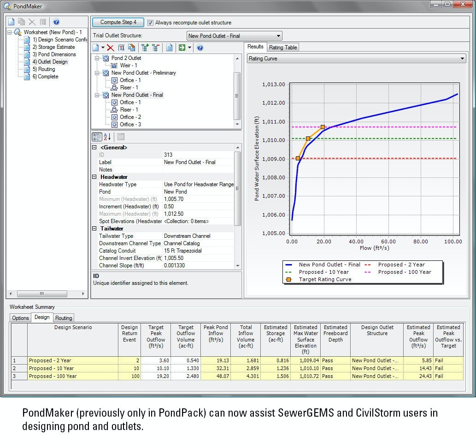Collapse the Headwater property section
The width and height of the screenshot is (476, 448).
(x=95, y=177)
